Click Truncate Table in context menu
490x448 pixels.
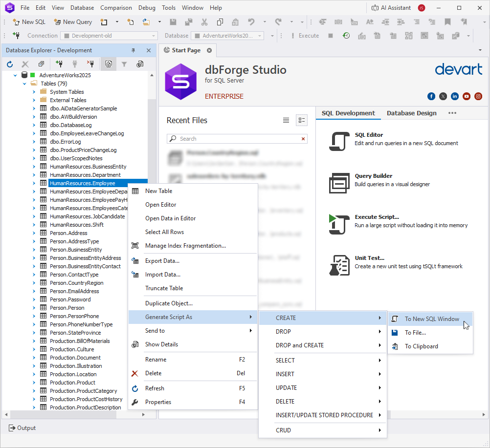[x=193, y=288]
